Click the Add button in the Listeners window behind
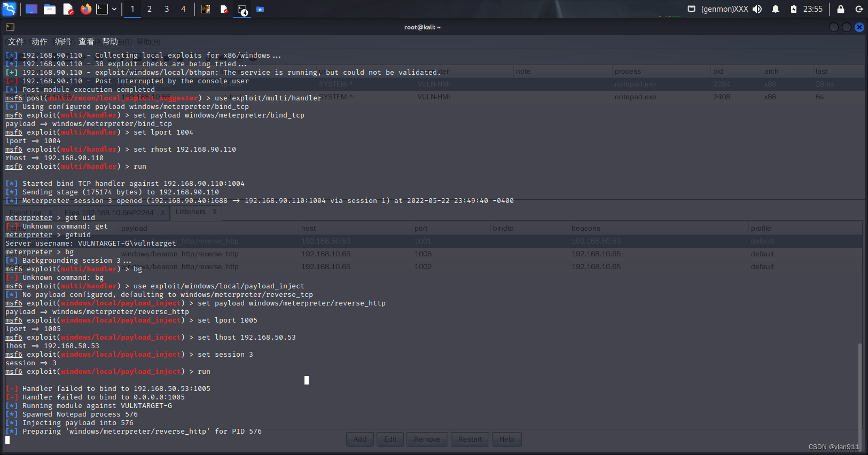Viewport: 868px width, 455px height. [360, 439]
